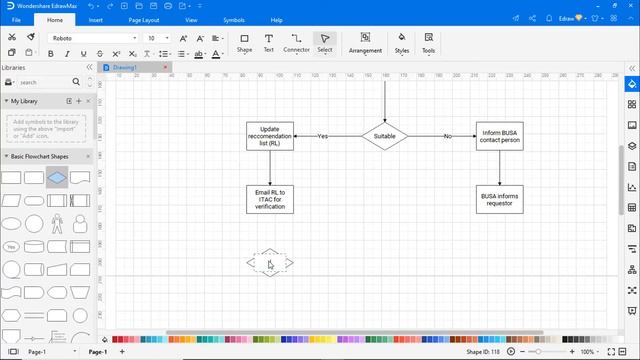Select the Shape tool

pyautogui.click(x=244, y=43)
